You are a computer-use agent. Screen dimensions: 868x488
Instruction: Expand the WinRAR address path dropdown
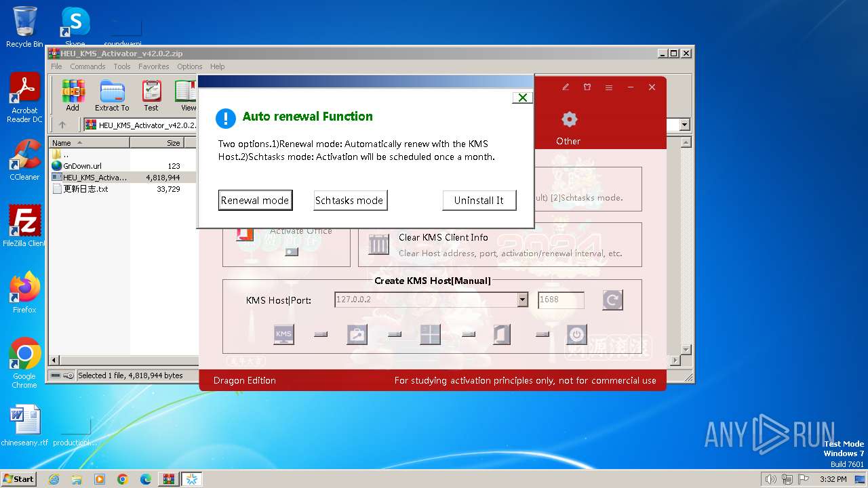[x=684, y=125]
